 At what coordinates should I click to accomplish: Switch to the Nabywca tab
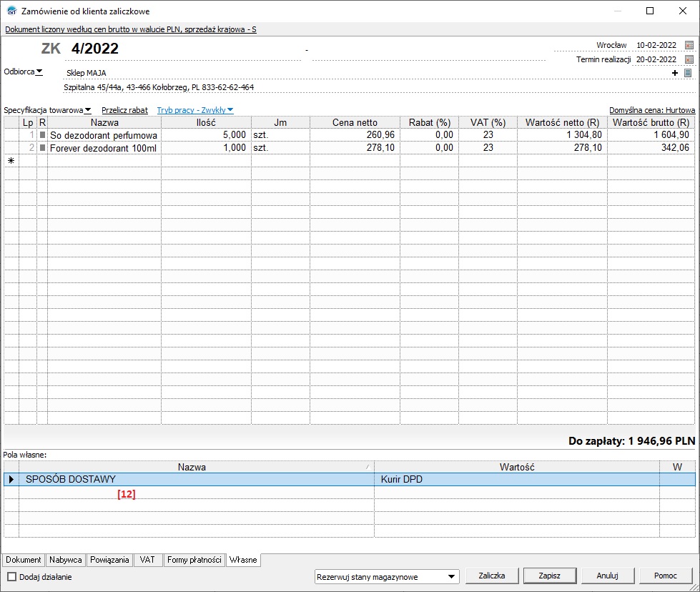click(x=66, y=560)
